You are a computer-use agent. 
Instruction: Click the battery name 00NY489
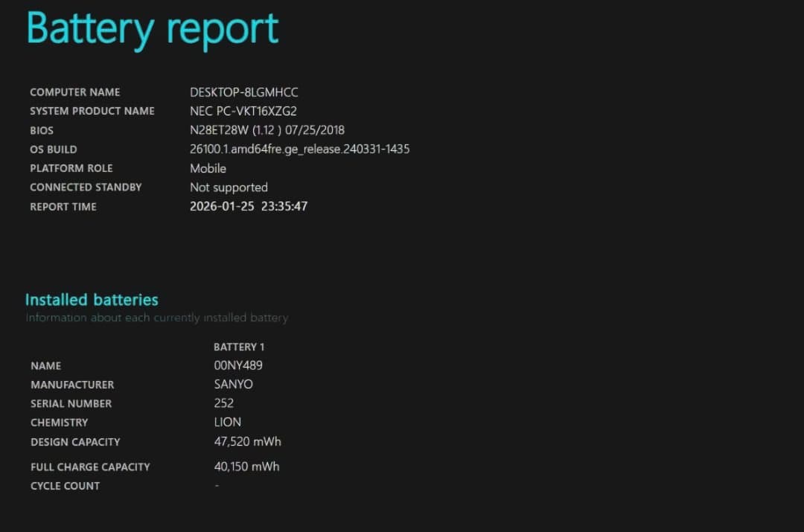[238, 365]
